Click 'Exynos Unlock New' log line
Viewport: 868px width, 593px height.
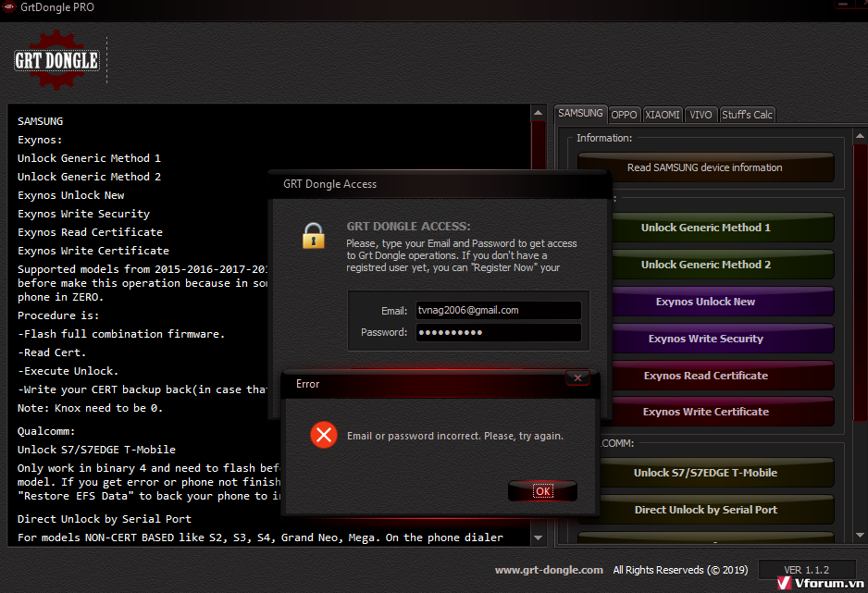tap(71, 195)
